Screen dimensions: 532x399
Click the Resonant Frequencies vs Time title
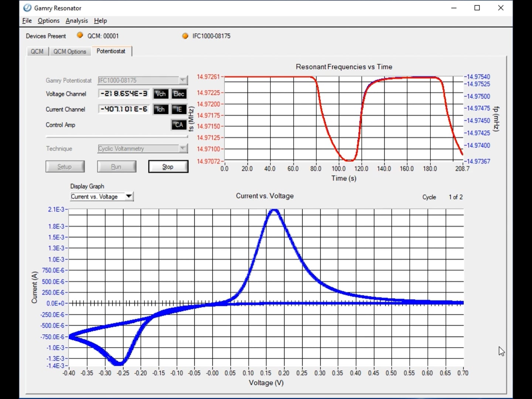(x=344, y=67)
